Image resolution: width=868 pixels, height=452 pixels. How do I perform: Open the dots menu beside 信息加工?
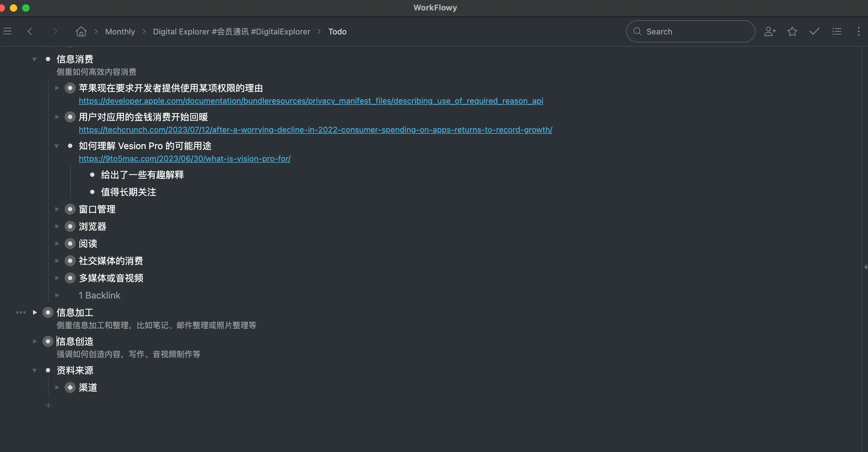21,313
